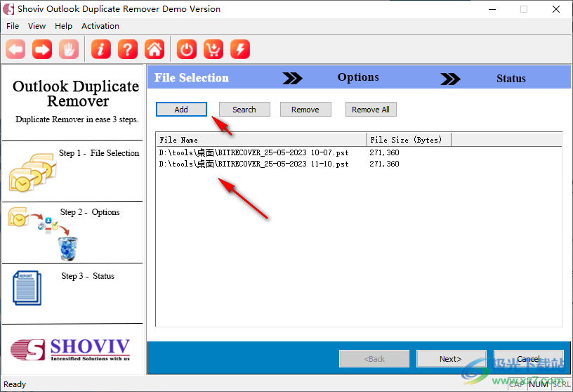
Task: Click the Search button
Action: [x=244, y=110]
